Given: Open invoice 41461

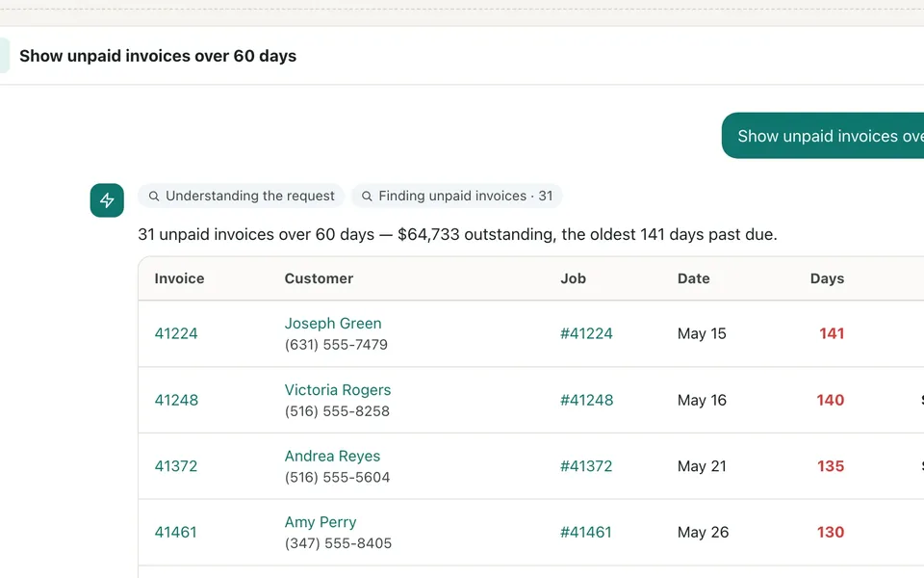Looking at the screenshot, I should 175,532.
